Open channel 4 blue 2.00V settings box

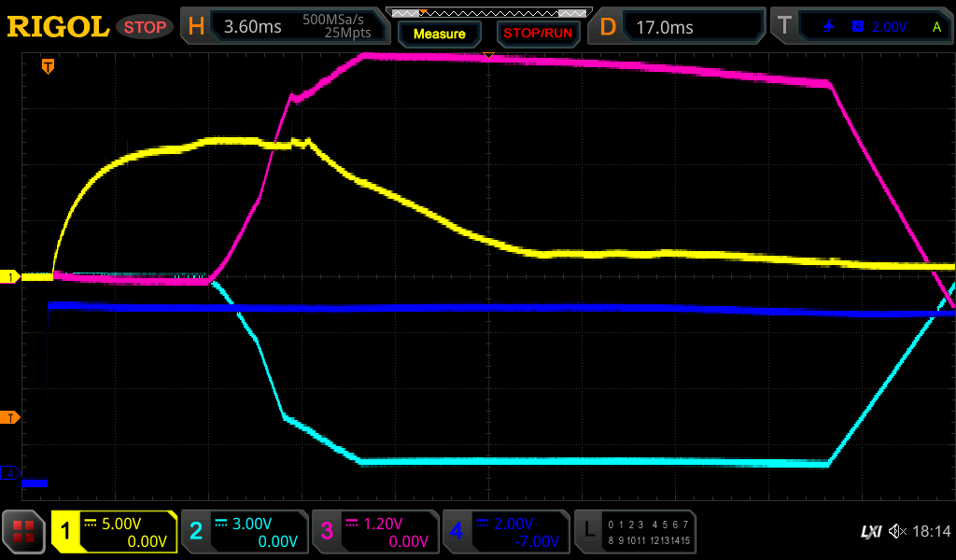(506, 532)
